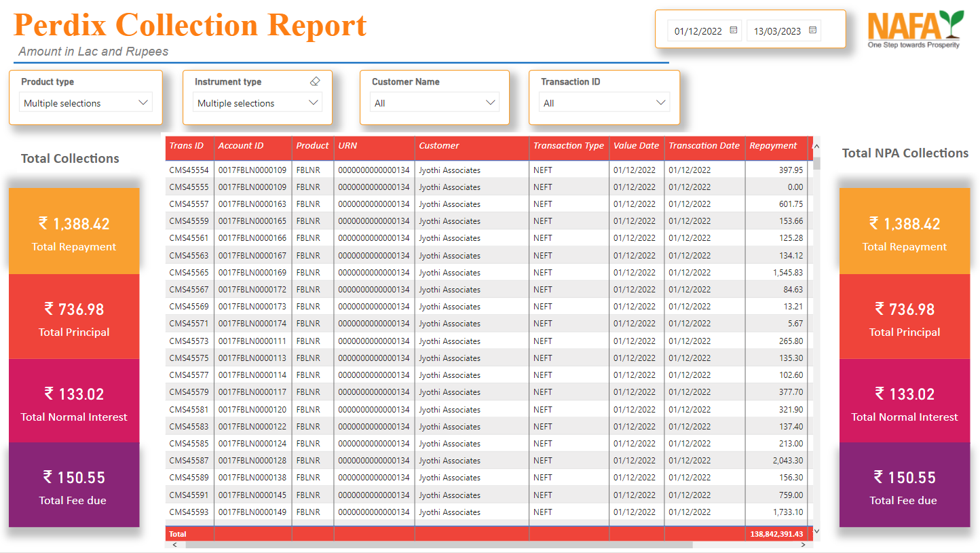The image size is (980, 553).
Task: Click the horizontal scrollbar right arrow
Action: point(804,545)
